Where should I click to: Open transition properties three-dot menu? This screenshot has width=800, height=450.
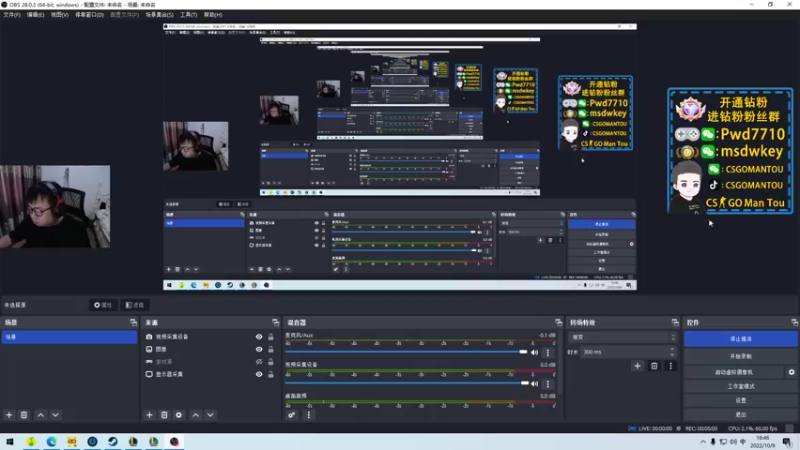point(670,366)
